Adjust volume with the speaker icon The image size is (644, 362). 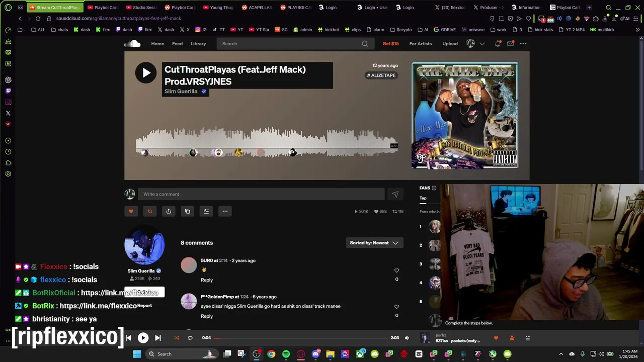pos(407,338)
